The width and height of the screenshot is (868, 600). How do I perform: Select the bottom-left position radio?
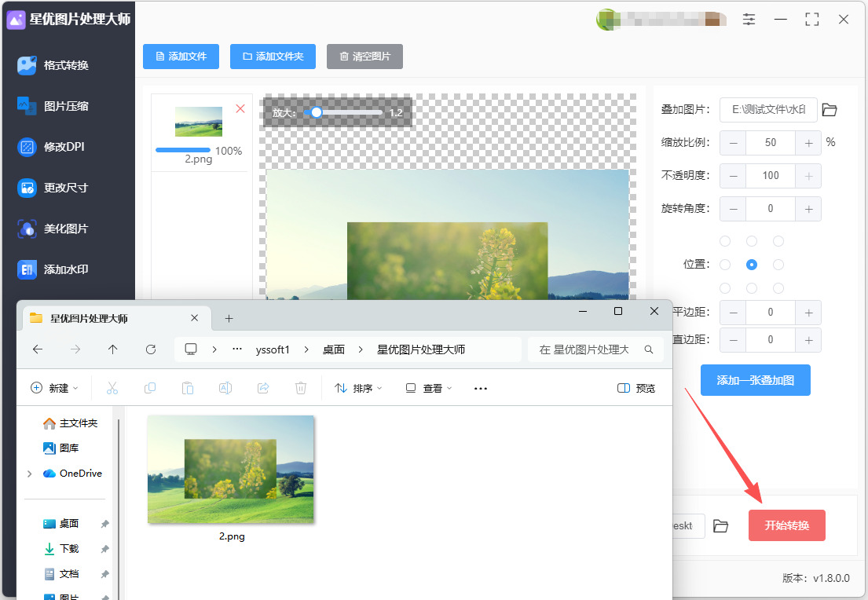click(725, 288)
